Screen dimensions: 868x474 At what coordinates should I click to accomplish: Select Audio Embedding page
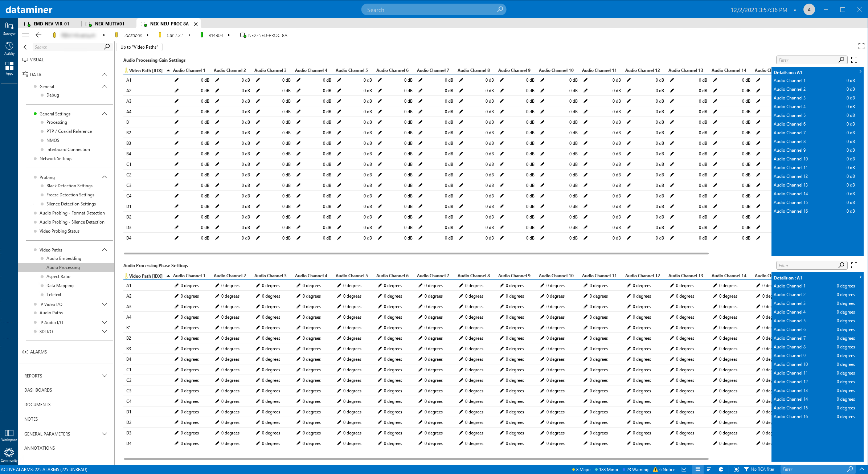64,258
